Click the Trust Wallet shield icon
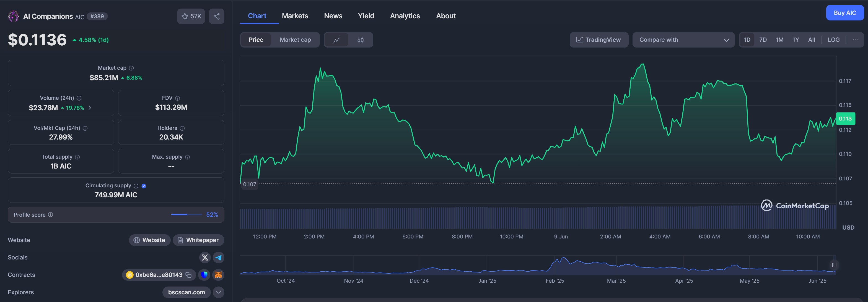The height and width of the screenshot is (302, 868). coord(204,275)
